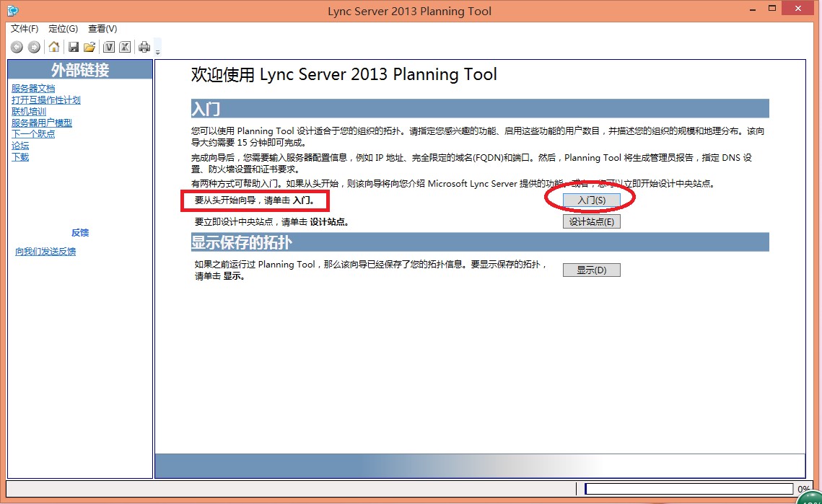Image resolution: width=822 pixels, height=504 pixels.
Task: Export to Excel with the X icon
Action: point(125,47)
